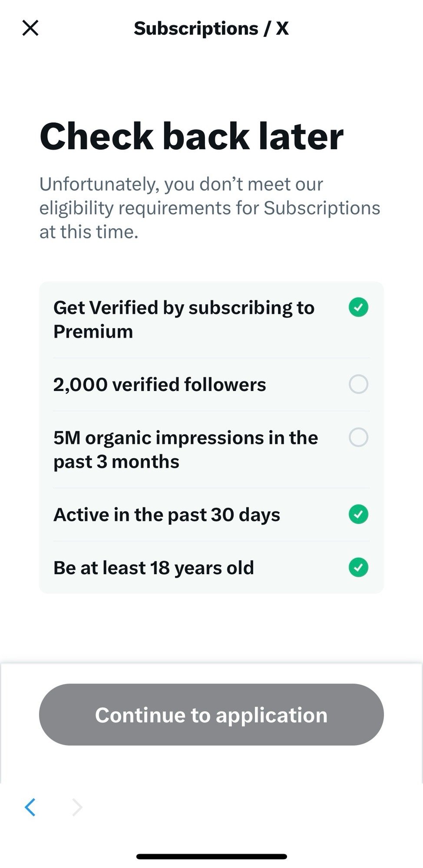Image resolution: width=423 pixels, height=868 pixels.
Task: Tap the '2,000 verified followers' requirement row
Action: coord(159,385)
